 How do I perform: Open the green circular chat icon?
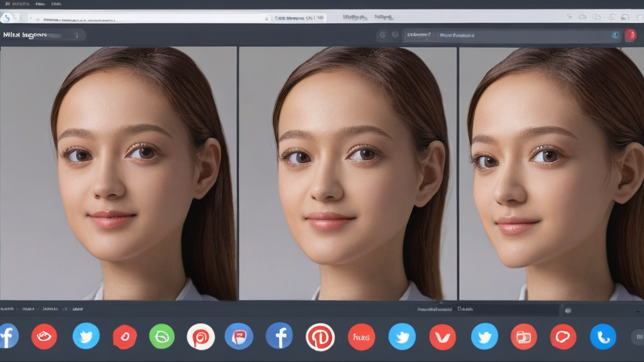click(x=162, y=337)
